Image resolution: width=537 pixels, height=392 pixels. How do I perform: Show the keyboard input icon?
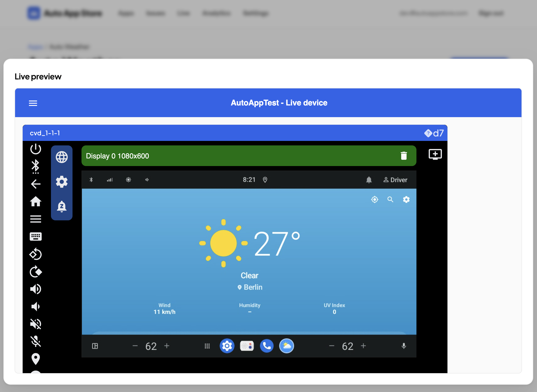[x=36, y=236]
